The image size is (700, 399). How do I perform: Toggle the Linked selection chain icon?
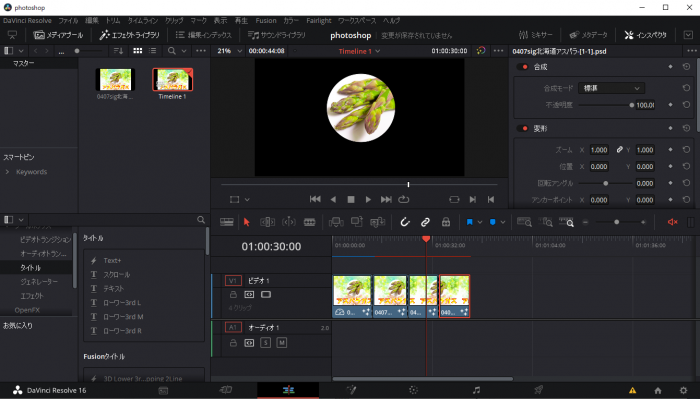pyautogui.click(x=425, y=222)
